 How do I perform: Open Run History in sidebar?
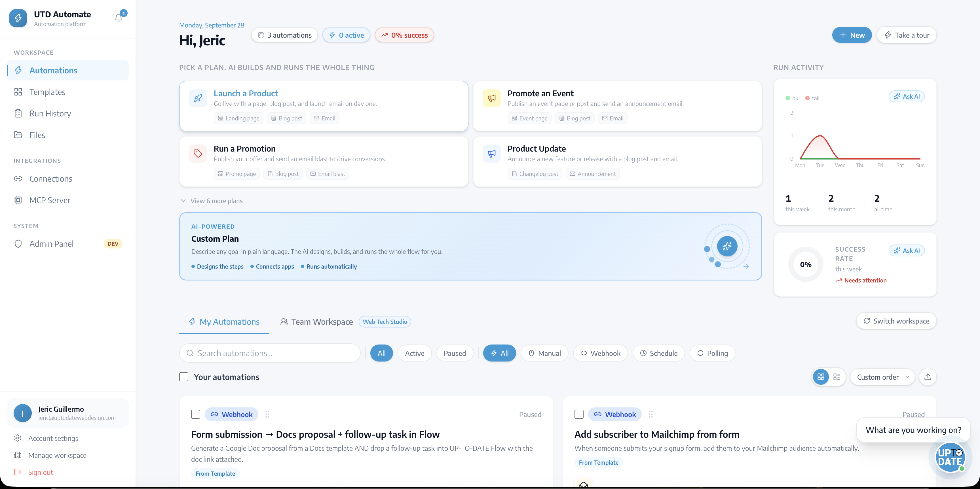[x=68, y=114]
